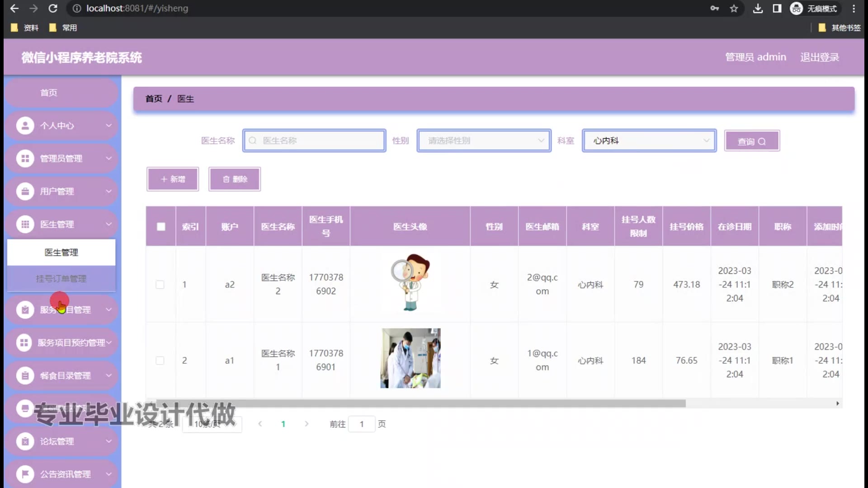This screenshot has width=868, height=488.
Task: Toggle the select-all checkbox in table header
Action: tap(161, 226)
